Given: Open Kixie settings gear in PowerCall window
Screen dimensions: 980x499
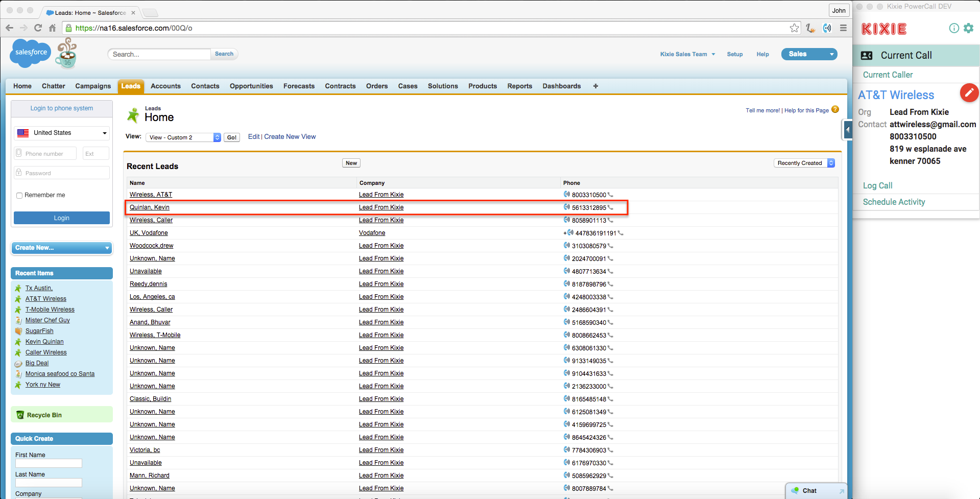Looking at the screenshot, I should click(x=968, y=28).
